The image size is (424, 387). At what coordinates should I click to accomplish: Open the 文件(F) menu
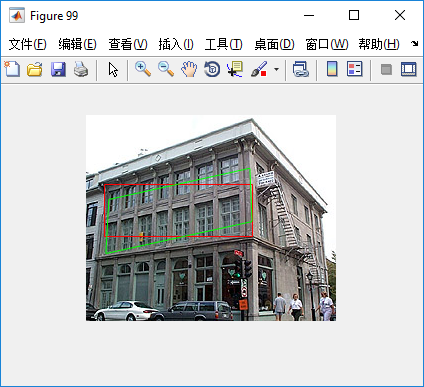click(x=27, y=44)
